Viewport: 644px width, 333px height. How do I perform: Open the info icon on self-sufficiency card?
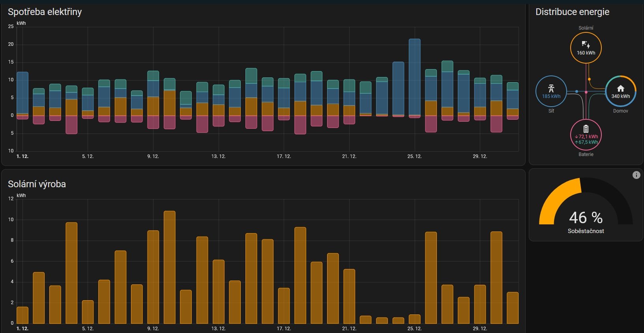[636, 175]
